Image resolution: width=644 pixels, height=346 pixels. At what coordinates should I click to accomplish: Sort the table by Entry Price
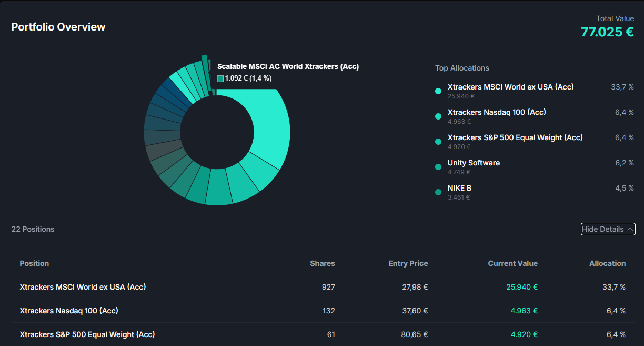tap(408, 263)
